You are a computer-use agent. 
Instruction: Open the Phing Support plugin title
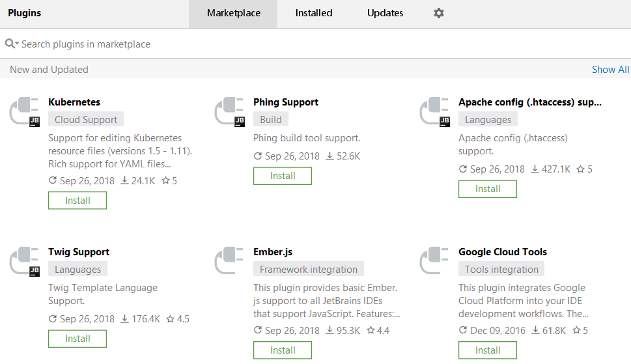[286, 102]
